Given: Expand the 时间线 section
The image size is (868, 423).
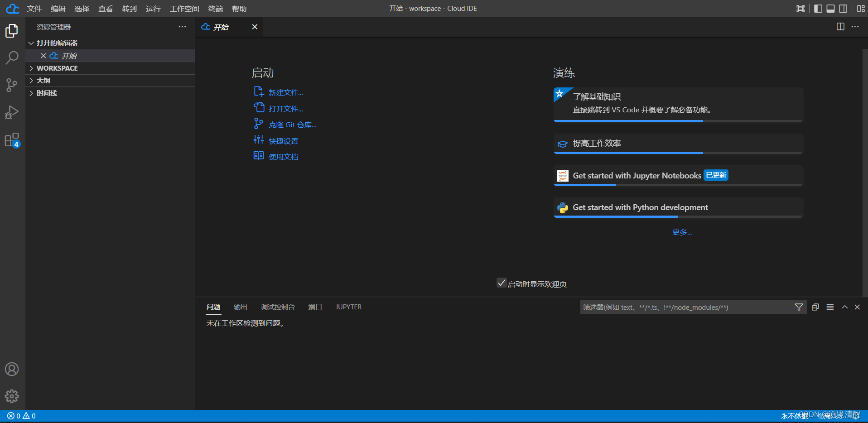Looking at the screenshot, I should 111,93.
